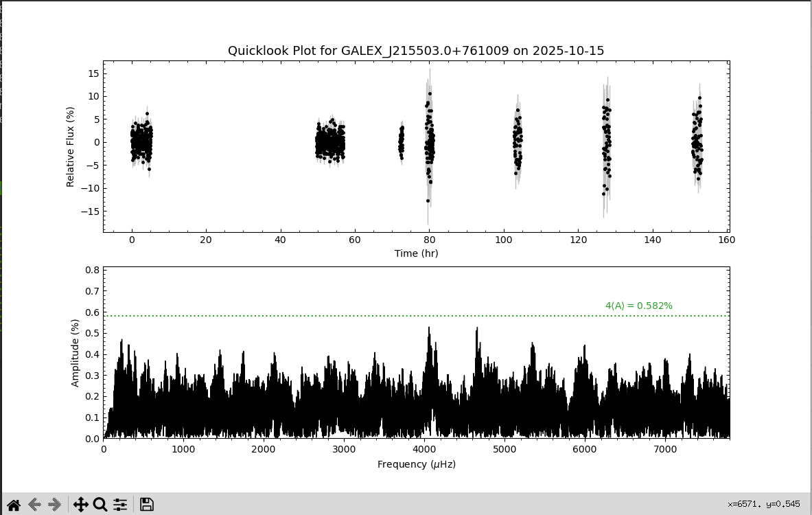This screenshot has width=812, height=515.
Task: Click the "Amplitude (%)" axis label
Action: [x=76, y=353]
